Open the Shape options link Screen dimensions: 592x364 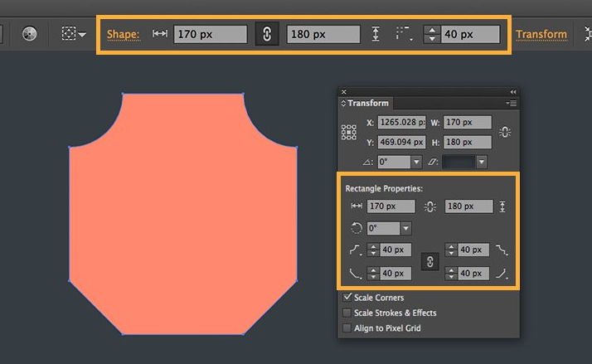pos(123,34)
